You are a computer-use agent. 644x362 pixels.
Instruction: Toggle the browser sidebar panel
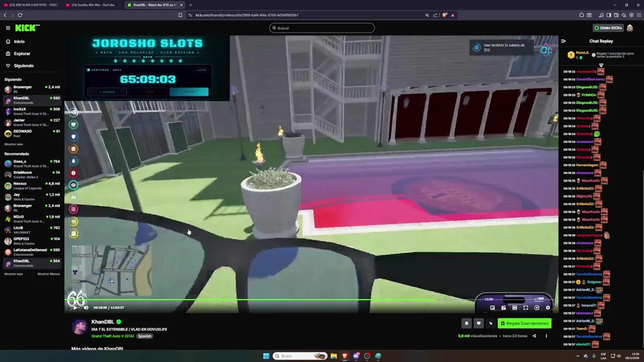pos(608,15)
